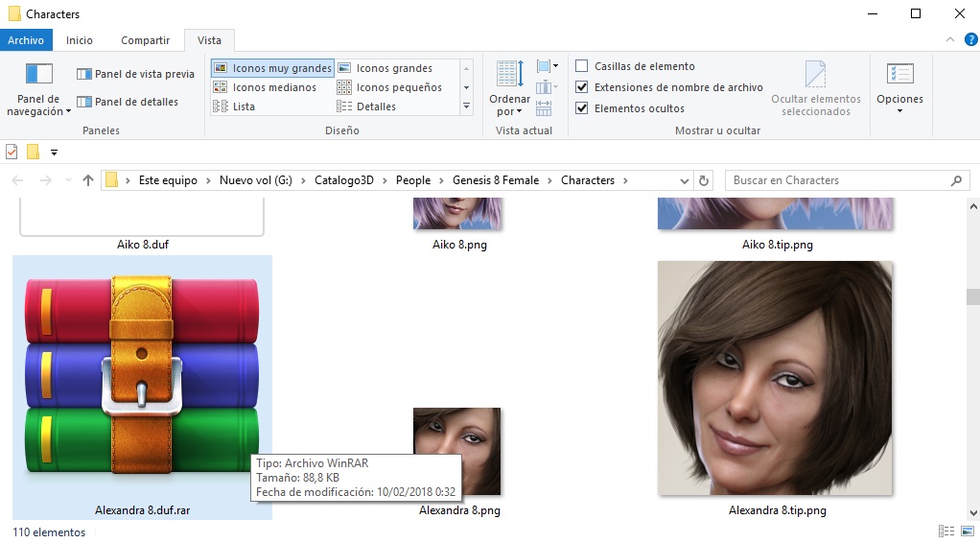Click Catalogo3D breadcrumb

click(343, 180)
